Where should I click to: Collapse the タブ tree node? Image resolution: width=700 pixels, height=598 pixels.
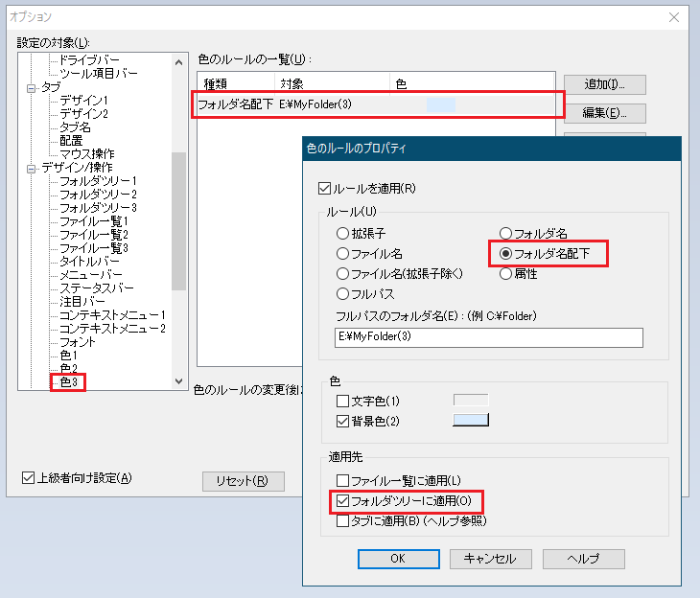30,87
